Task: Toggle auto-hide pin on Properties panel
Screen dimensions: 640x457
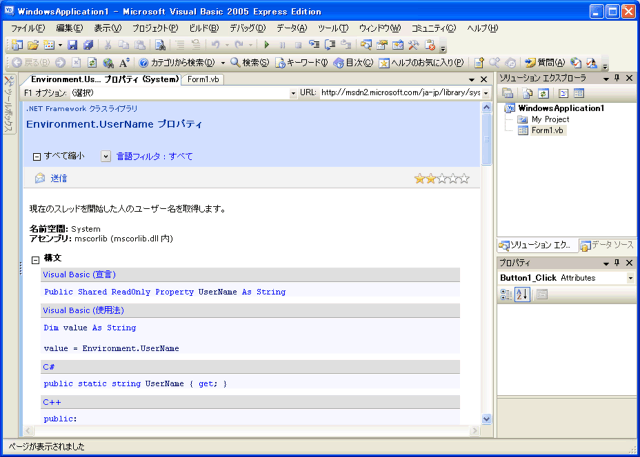Action: coord(616,261)
